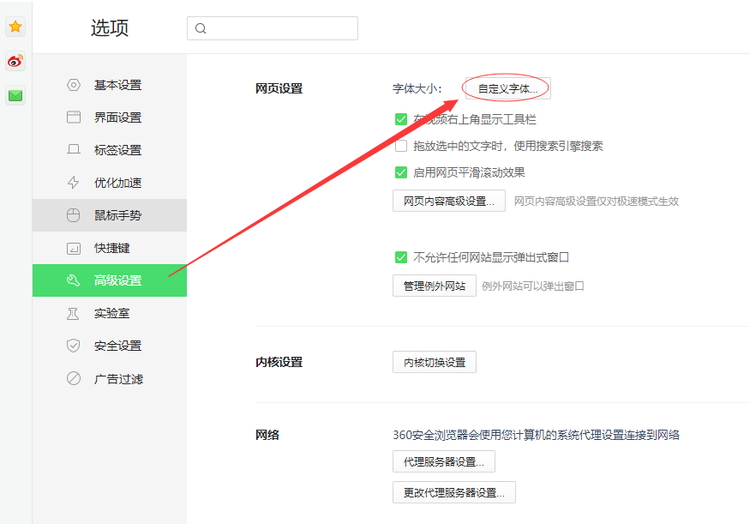This screenshot has height=524, width=750.
Task: Click the 界面设置 window icon
Action: click(73, 117)
